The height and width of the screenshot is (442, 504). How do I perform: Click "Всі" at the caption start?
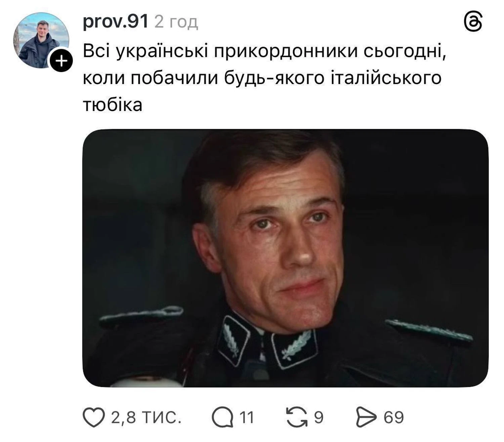[96, 52]
